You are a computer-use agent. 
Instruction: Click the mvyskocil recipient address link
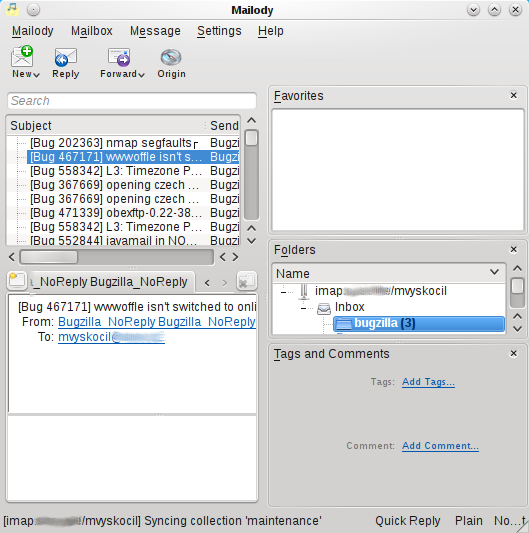112,337
